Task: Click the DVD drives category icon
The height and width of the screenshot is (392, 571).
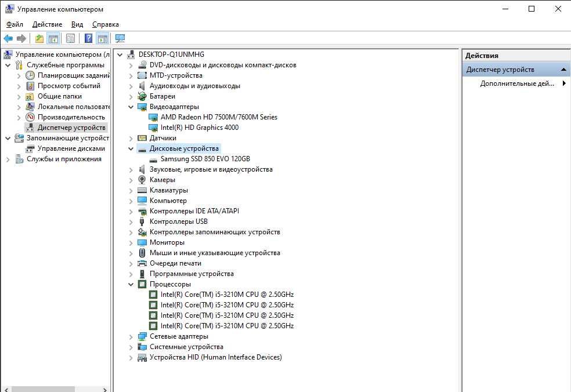Action: 142,65
